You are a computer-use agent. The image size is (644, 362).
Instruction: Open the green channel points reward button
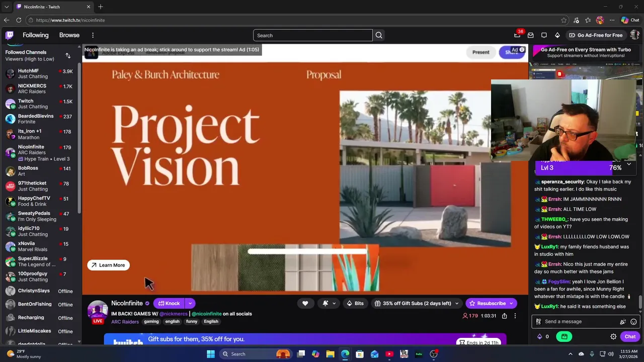[564, 337]
